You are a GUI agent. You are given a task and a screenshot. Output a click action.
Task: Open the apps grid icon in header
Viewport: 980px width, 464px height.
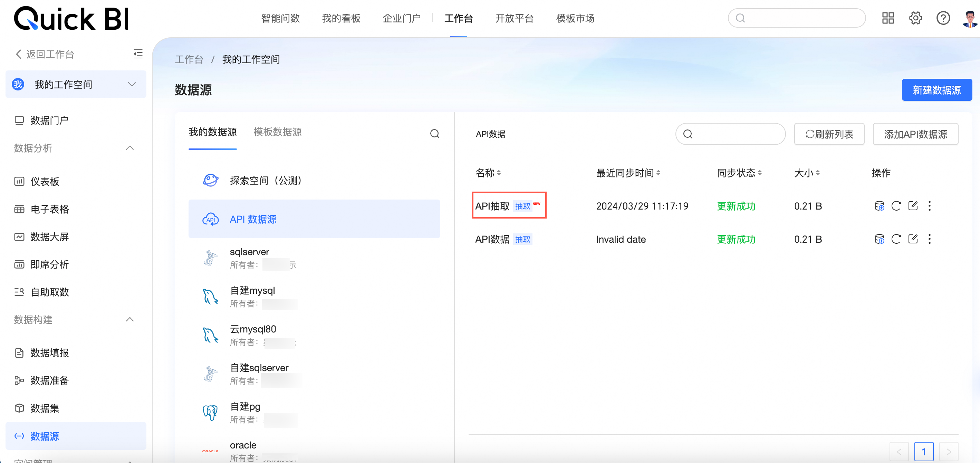click(x=888, y=18)
